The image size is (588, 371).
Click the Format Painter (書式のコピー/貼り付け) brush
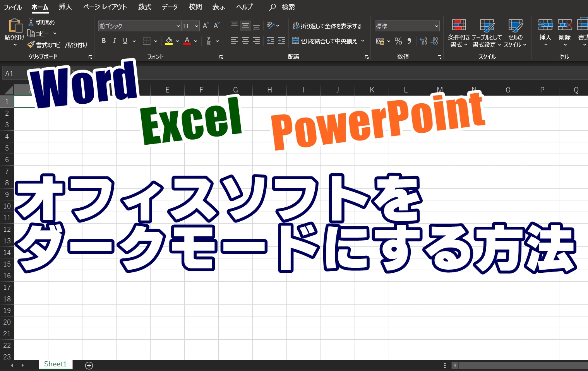[x=31, y=44]
